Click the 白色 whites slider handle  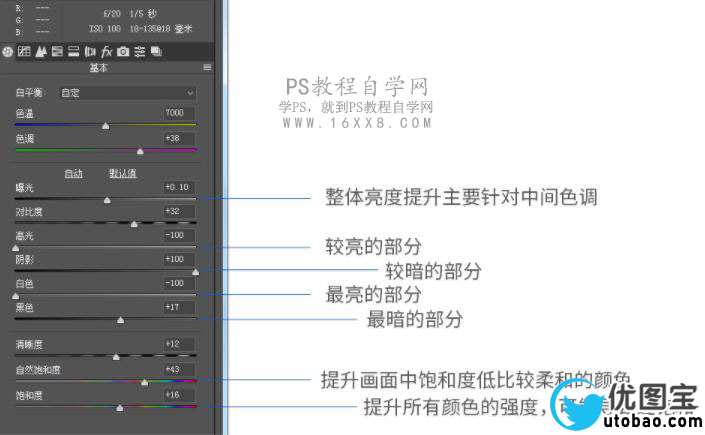point(16,296)
